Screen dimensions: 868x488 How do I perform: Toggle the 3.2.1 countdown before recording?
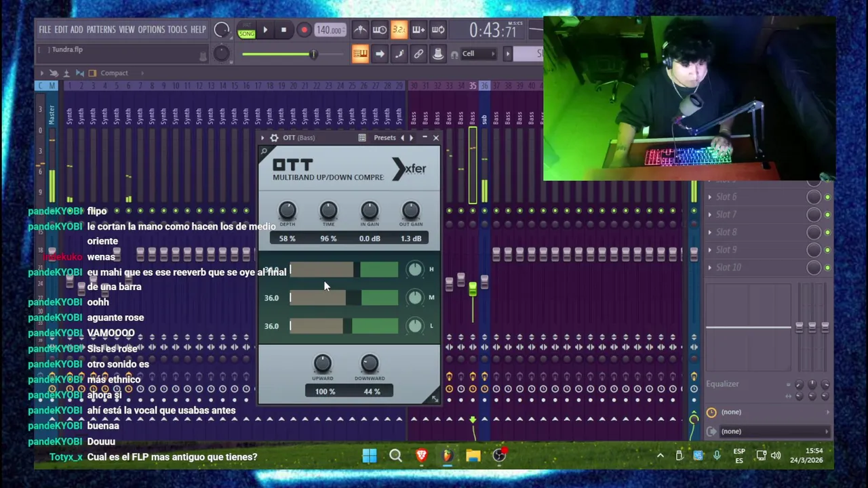click(x=399, y=30)
